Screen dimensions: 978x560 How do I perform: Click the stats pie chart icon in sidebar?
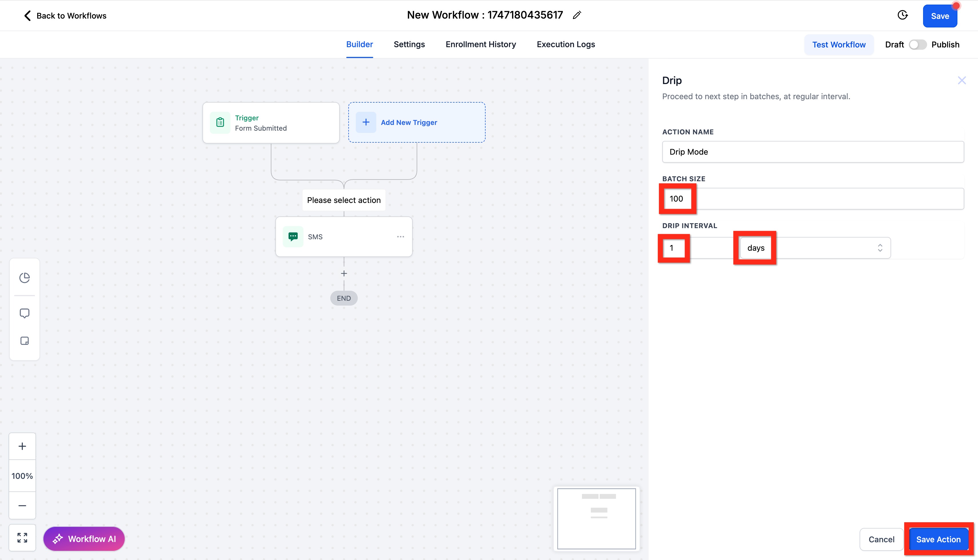tap(25, 278)
